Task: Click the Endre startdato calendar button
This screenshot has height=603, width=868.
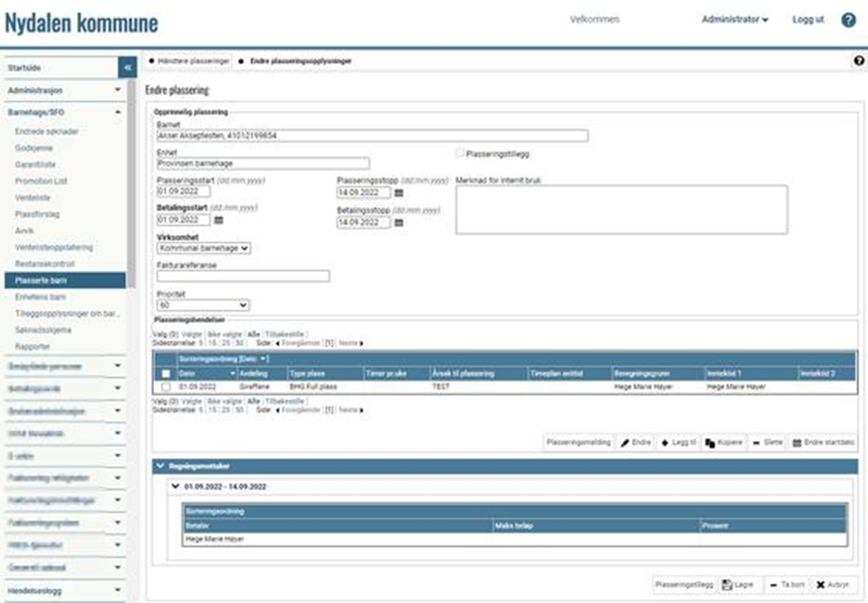Action: pyautogui.click(x=823, y=441)
